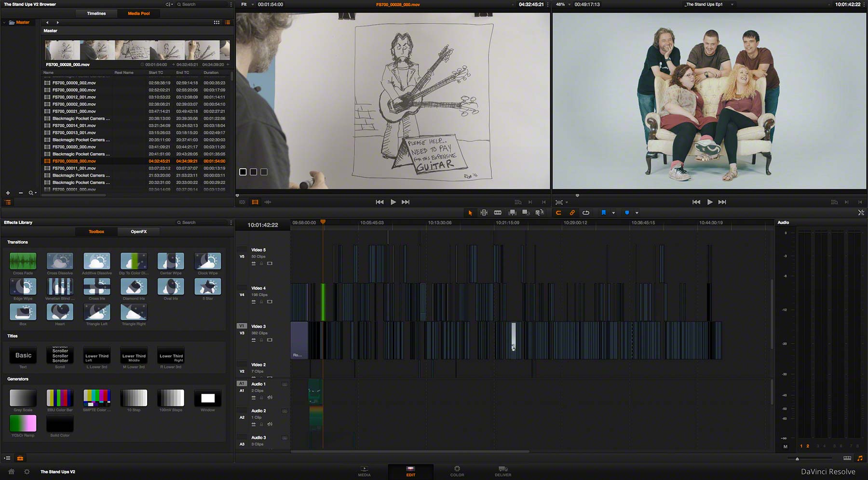Play the source viewer clip
The height and width of the screenshot is (480, 868).
click(393, 202)
